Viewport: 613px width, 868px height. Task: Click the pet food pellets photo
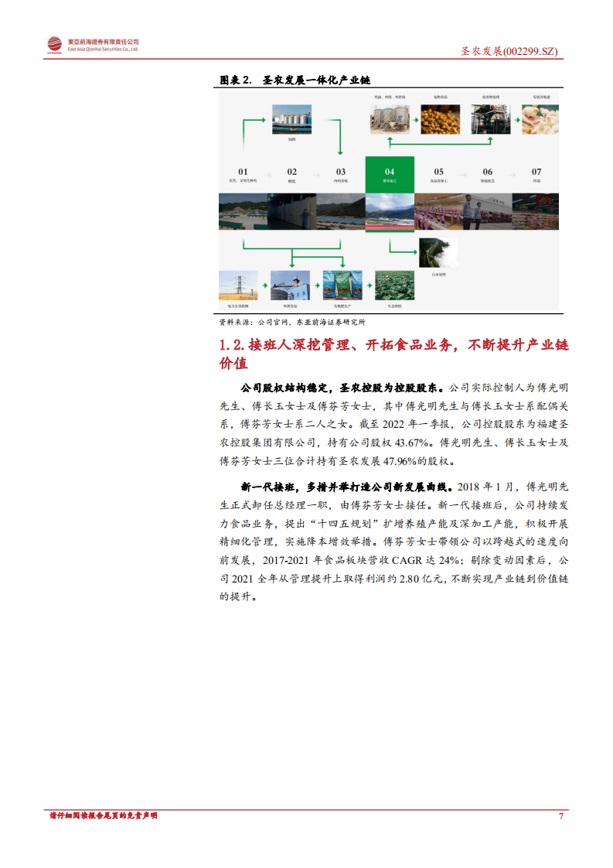[441, 120]
